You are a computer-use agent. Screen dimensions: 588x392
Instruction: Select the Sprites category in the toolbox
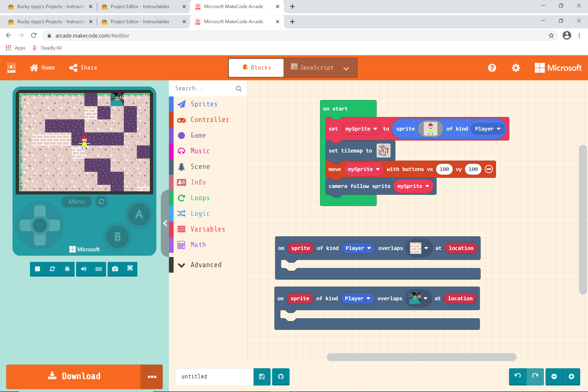coord(204,104)
